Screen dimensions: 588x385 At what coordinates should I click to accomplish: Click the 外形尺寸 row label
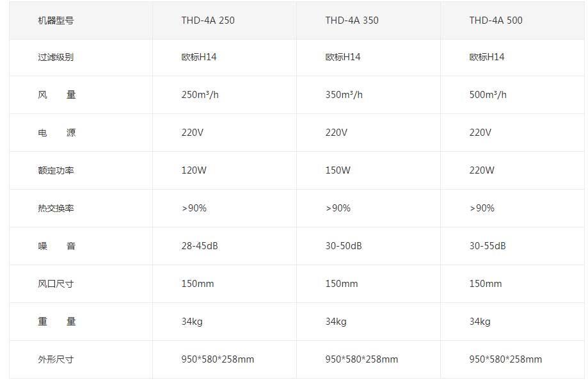click(x=56, y=359)
